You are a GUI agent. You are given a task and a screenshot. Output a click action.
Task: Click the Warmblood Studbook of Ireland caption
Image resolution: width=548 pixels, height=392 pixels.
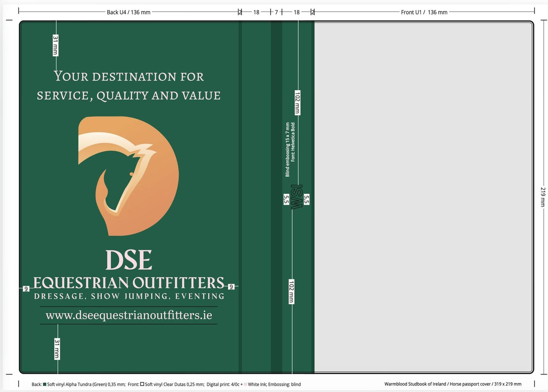[x=452, y=384]
